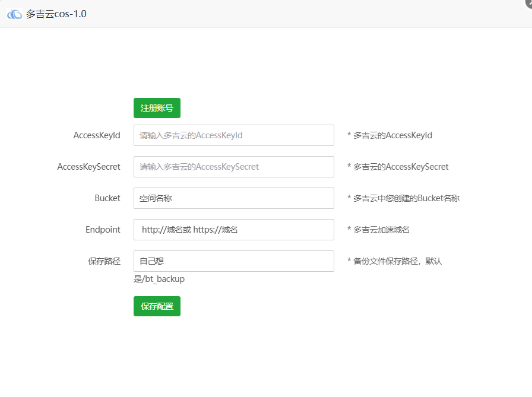
Task: Focus the AccessKeyId input field
Action: tap(233, 135)
